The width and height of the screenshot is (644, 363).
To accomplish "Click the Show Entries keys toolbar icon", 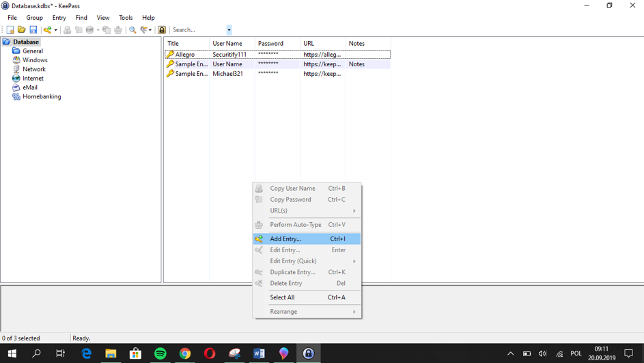I will click(x=143, y=30).
